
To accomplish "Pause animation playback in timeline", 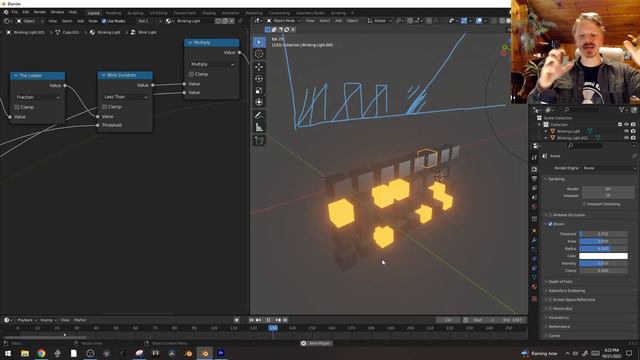I will (268, 320).
